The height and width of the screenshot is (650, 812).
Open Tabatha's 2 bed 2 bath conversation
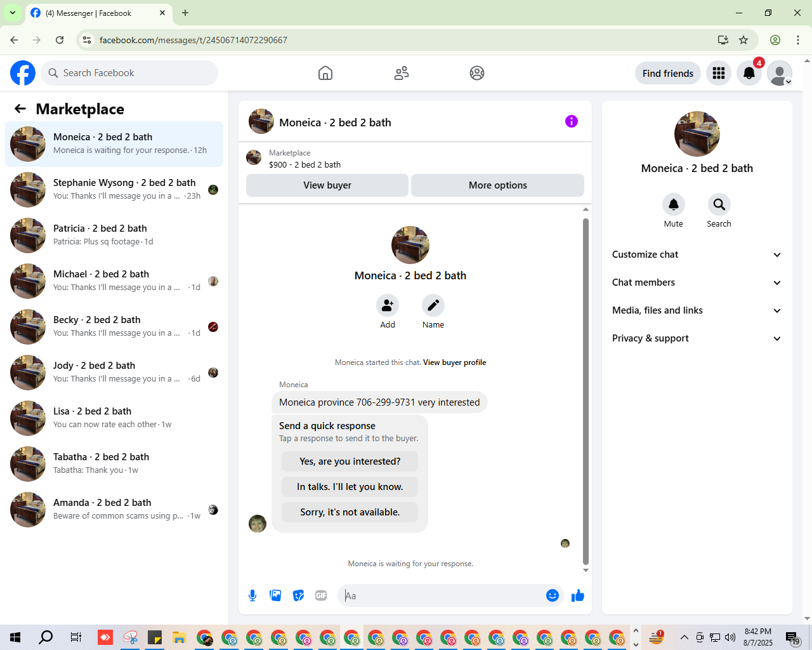114,463
